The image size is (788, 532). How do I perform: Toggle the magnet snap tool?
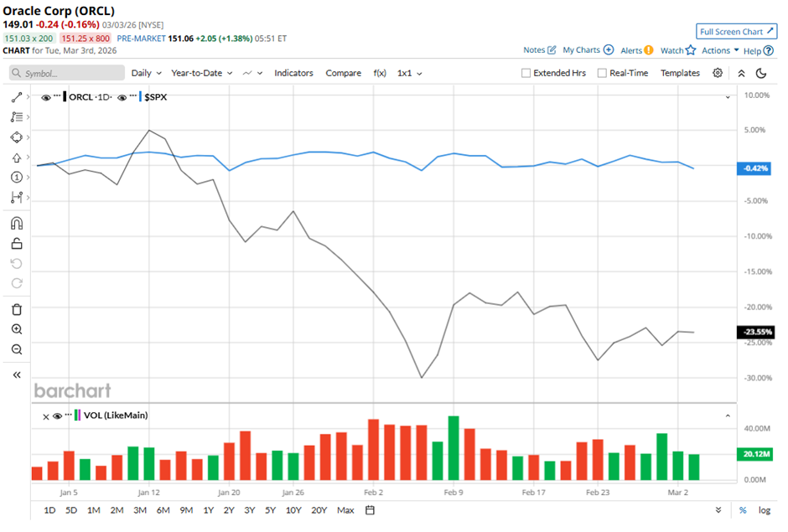point(17,223)
